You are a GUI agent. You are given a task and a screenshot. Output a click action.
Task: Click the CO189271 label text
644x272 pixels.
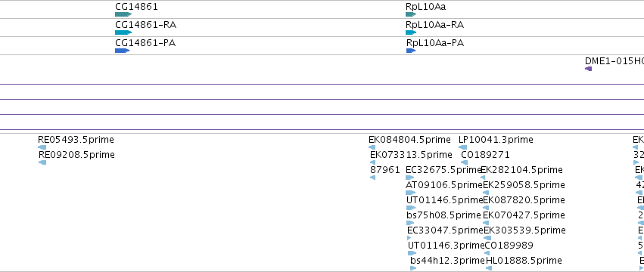[x=486, y=155]
